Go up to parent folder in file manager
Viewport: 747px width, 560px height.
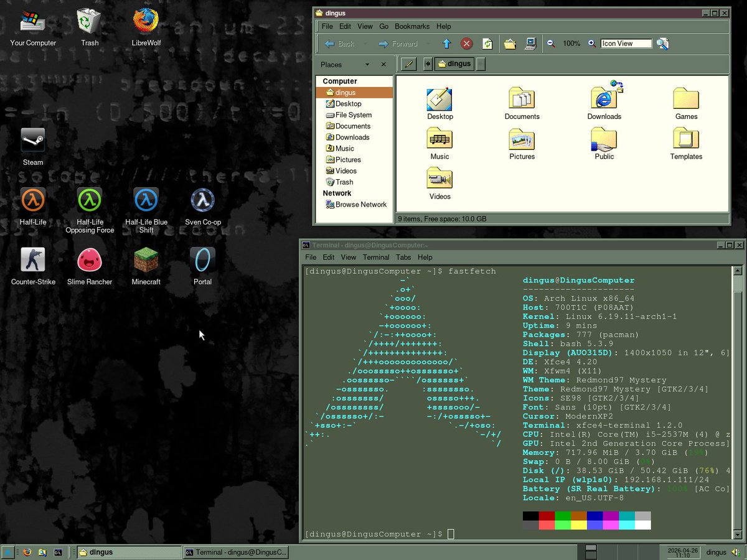(446, 44)
